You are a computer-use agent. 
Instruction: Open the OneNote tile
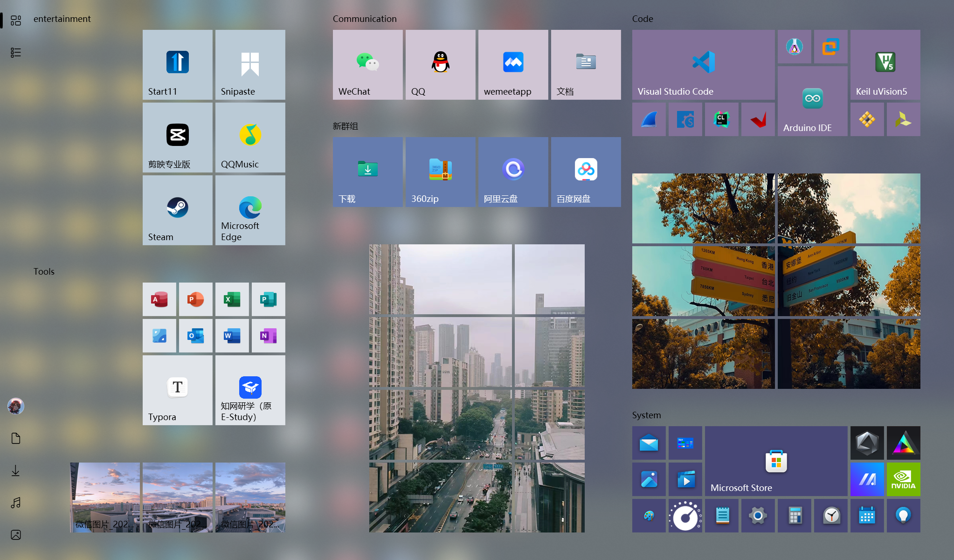268,336
